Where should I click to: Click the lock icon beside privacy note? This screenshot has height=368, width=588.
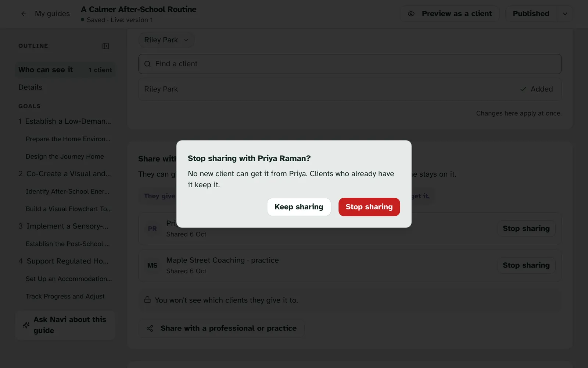click(x=147, y=300)
